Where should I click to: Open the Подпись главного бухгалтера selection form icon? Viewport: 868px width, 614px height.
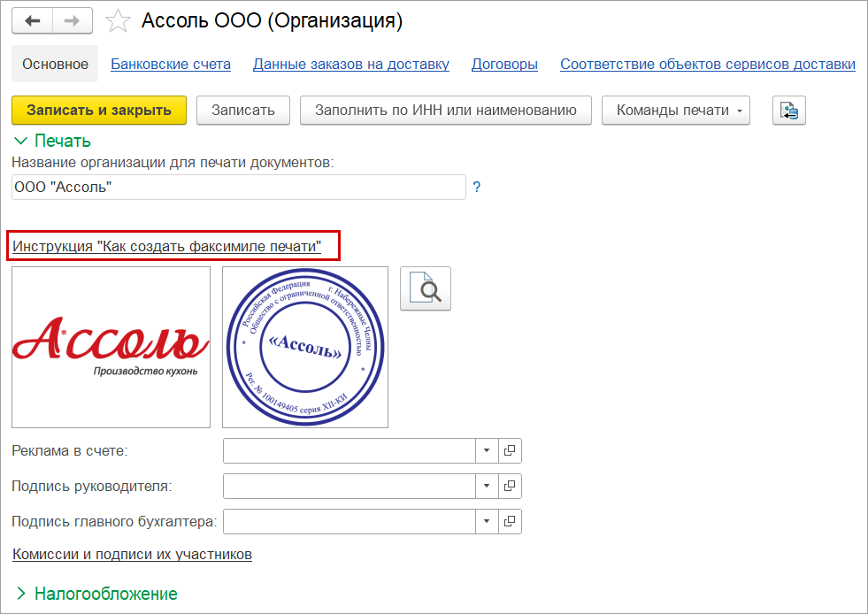(x=510, y=522)
